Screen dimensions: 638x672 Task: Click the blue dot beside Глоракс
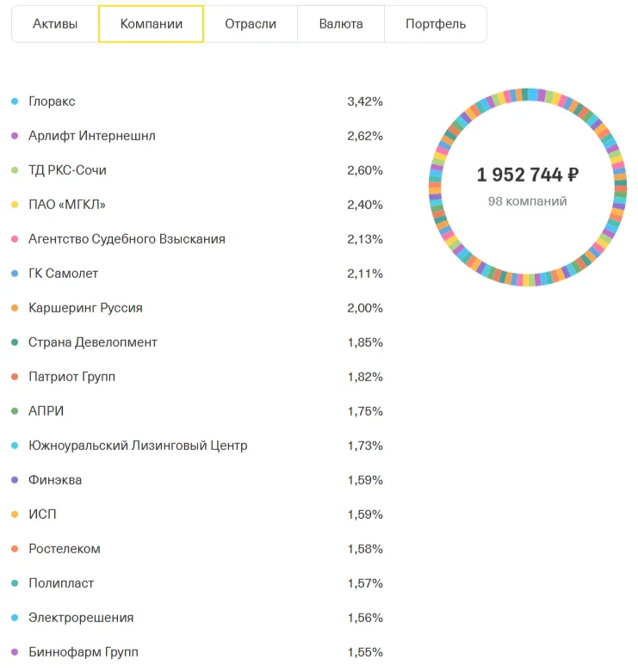(15, 102)
